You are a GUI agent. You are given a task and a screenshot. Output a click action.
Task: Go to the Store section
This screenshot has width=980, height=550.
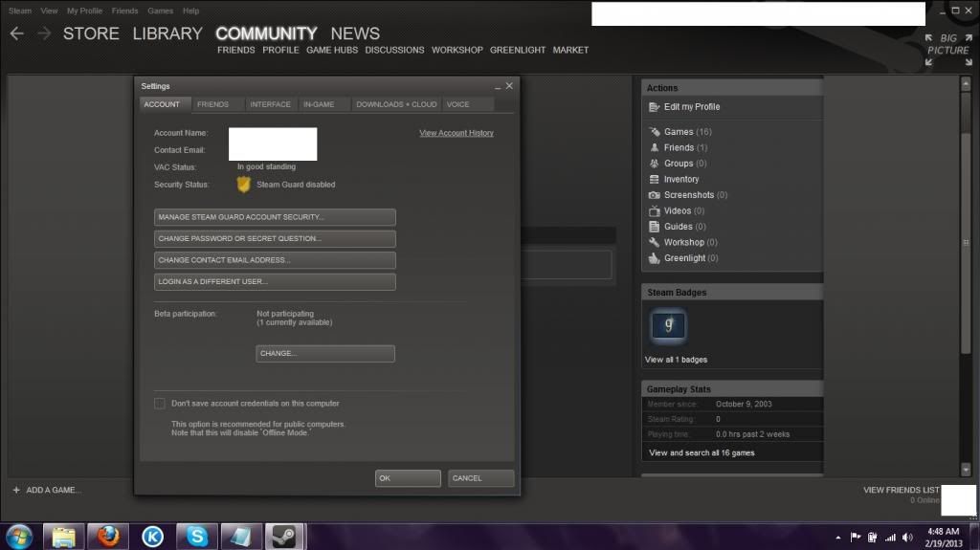(91, 33)
